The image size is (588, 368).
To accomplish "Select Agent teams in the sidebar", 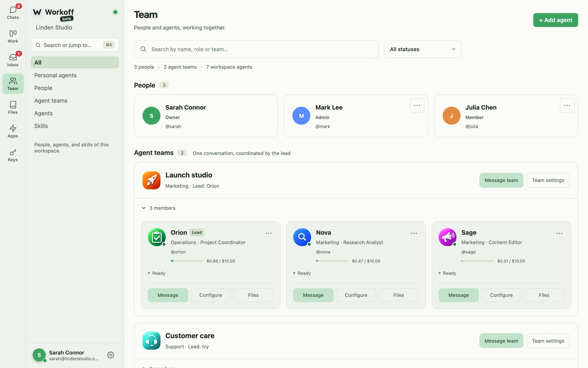I will point(75,101).
